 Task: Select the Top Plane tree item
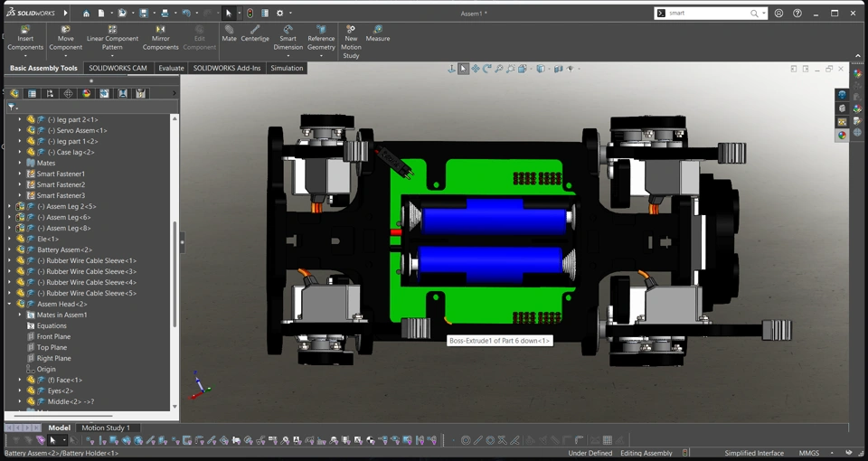[52, 347]
